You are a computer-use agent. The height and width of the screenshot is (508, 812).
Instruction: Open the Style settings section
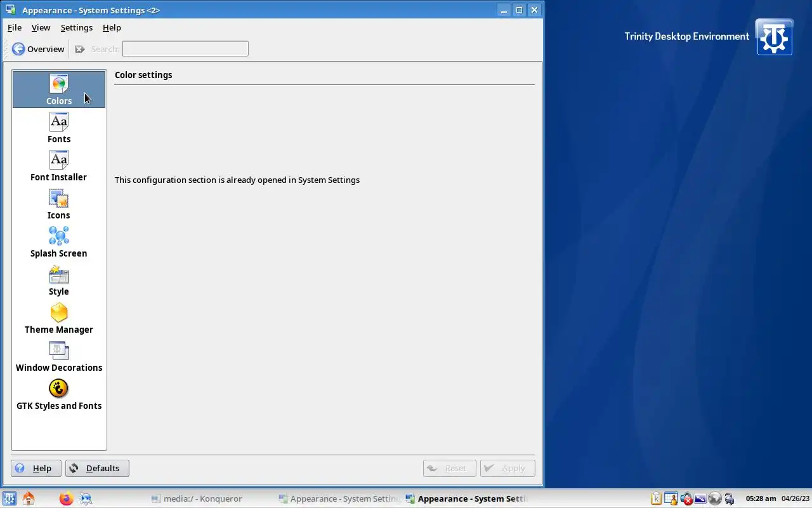click(59, 279)
